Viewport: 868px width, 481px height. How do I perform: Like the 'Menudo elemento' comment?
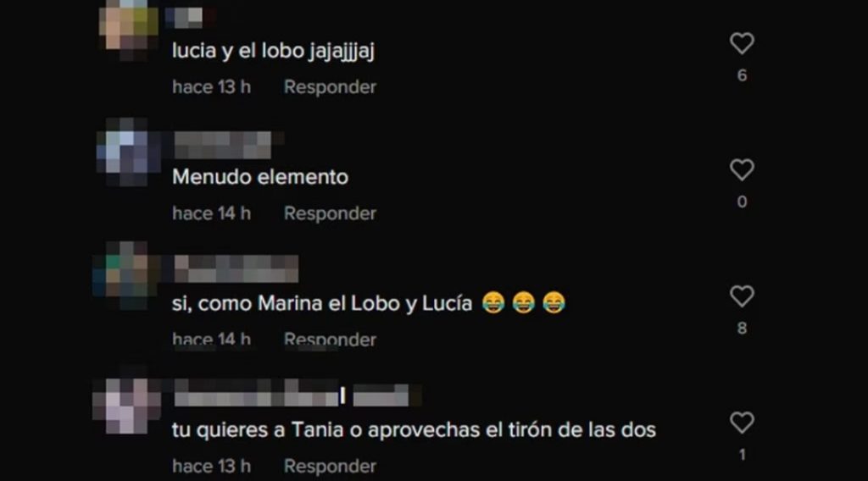coord(742,169)
